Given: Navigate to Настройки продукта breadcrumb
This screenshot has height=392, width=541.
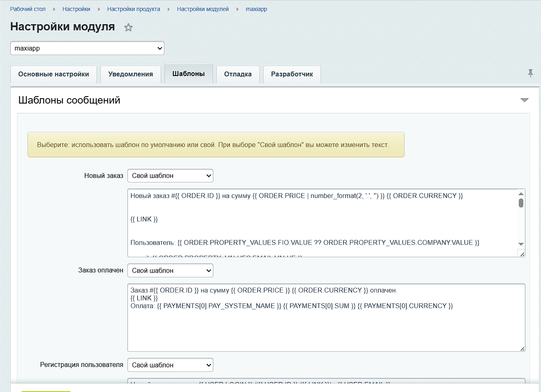Looking at the screenshot, I should point(134,9).
